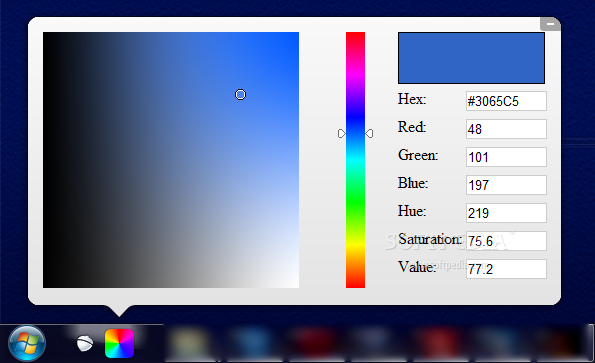Click the color picker taskbar icon
This screenshot has width=595, height=363.
(x=119, y=343)
